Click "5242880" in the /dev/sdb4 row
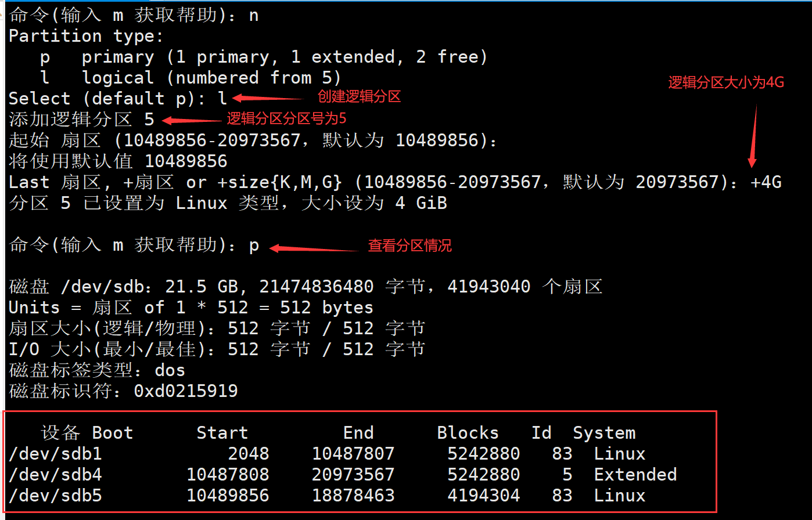The image size is (812, 520). coord(484,475)
